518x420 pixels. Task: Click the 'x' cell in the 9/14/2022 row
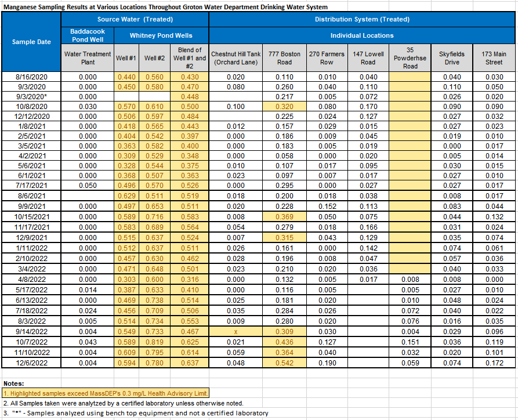(x=236, y=332)
